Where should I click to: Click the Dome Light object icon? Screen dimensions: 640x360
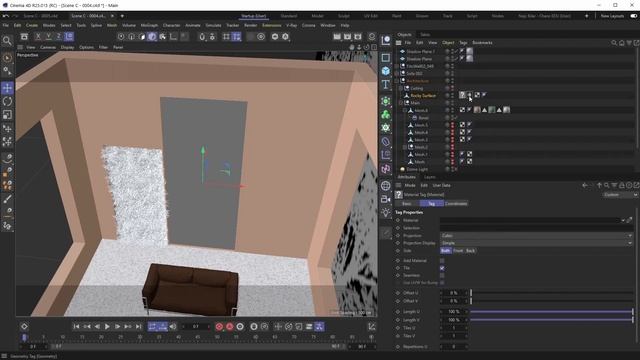point(402,169)
